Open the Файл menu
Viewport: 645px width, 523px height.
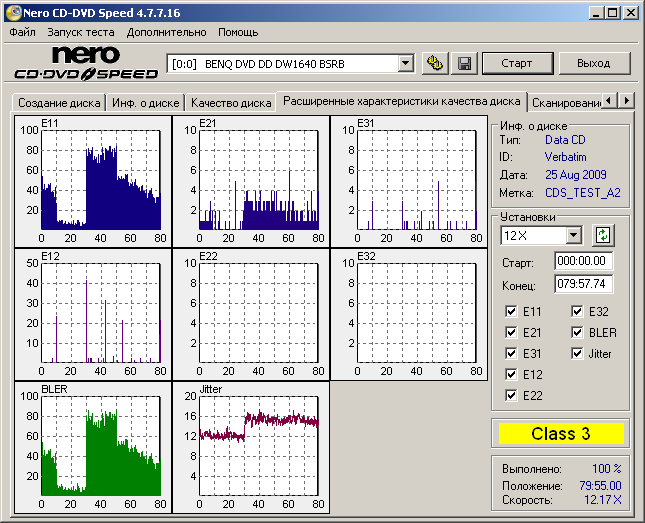click(x=22, y=32)
